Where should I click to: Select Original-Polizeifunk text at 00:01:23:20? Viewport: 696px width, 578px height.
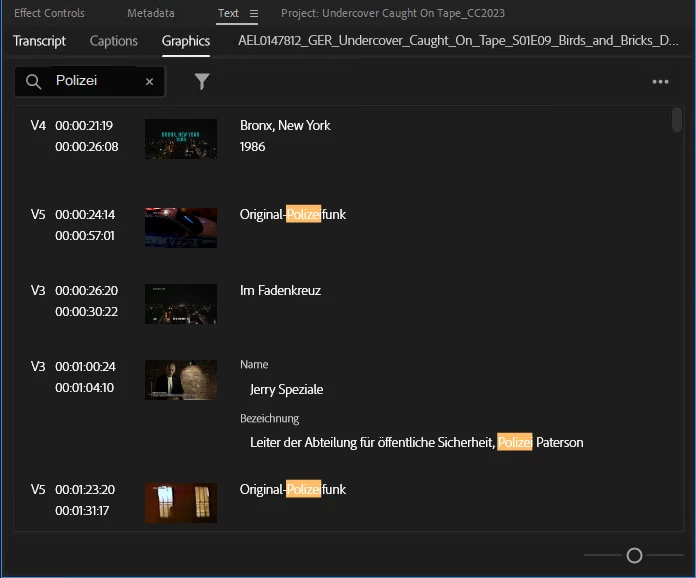[293, 490]
